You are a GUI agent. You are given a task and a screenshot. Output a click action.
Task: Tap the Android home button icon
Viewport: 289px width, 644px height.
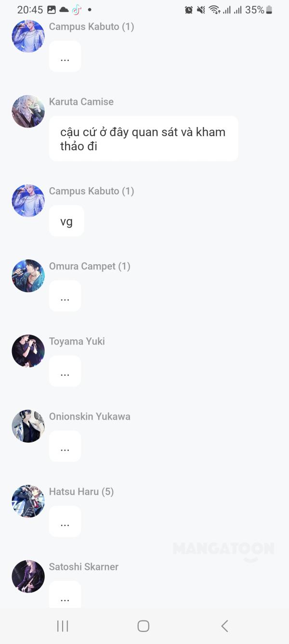pyautogui.click(x=144, y=626)
